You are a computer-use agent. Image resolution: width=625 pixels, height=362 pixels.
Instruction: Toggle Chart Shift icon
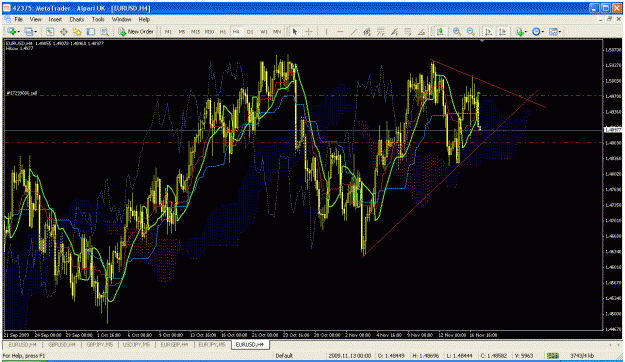point(502,31)
